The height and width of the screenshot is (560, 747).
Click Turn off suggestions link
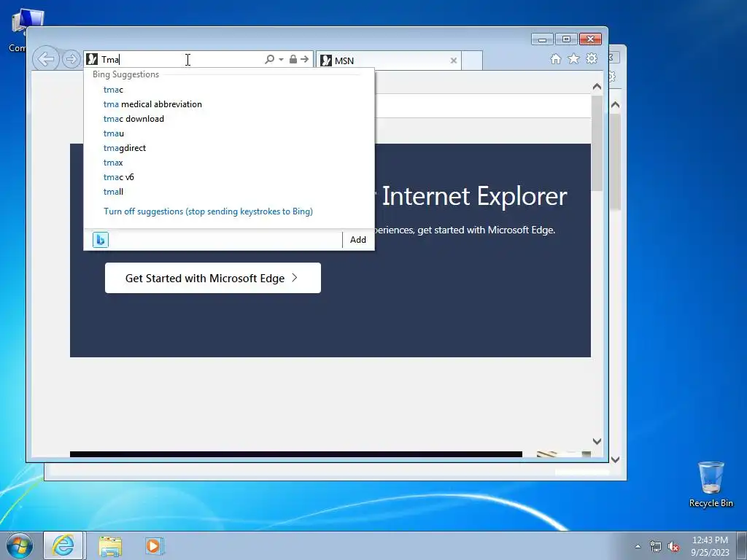pos(208,211)
